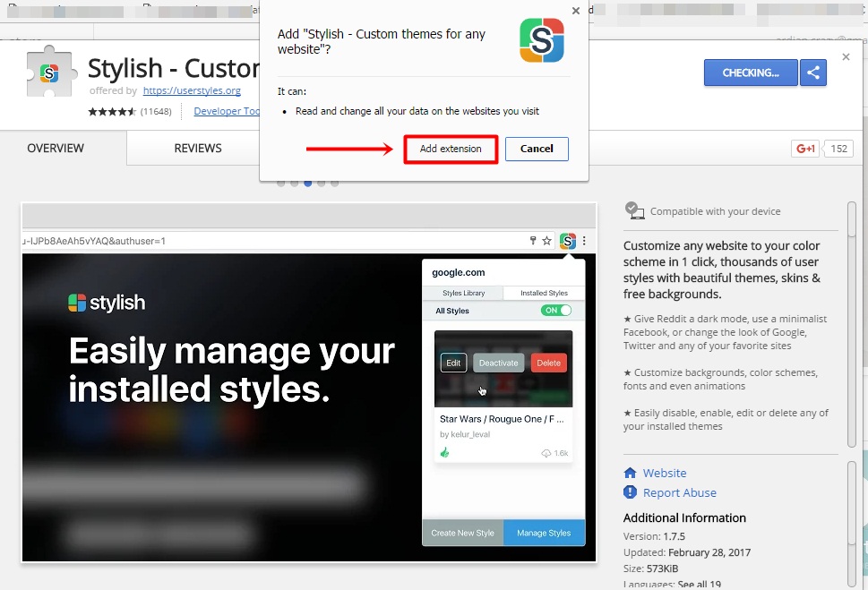Click the blue share icon

(812, 73)
